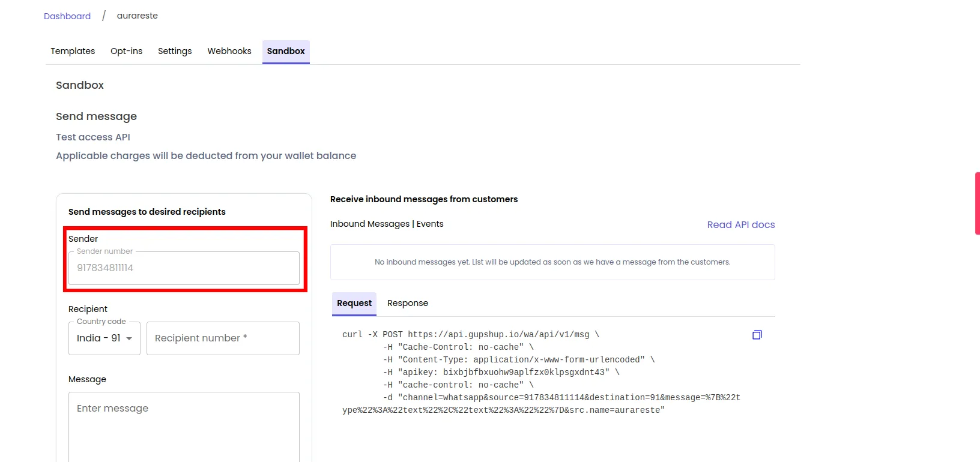Click 'Inbound Messages | Events' text
Screen dimensions: 980x462
(387, 224)
